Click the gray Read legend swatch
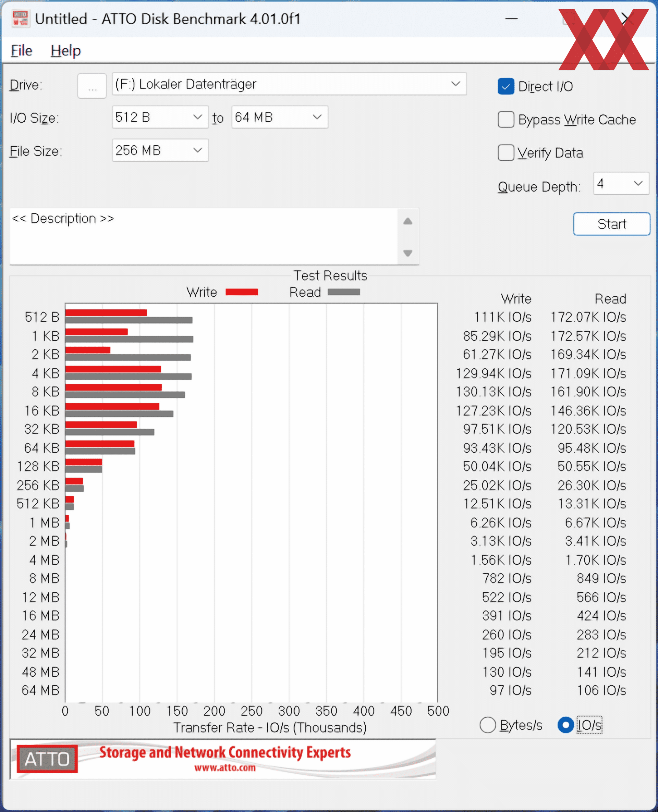This screenshot has width=658, height=812. (x=343, y=292)
